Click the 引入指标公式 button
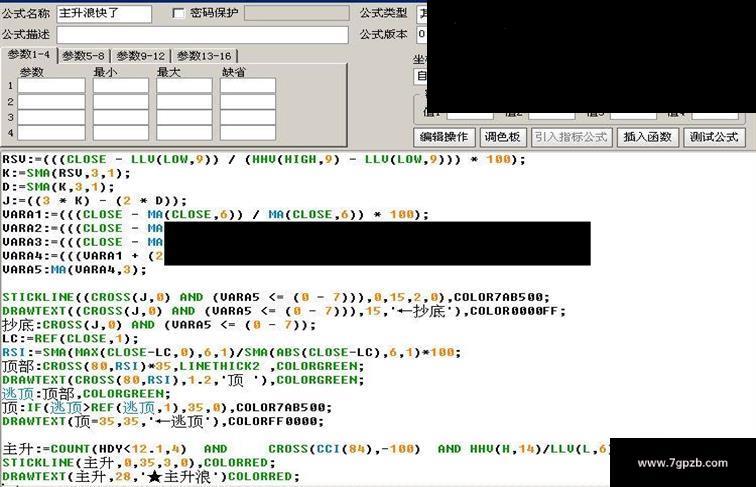This screenshot has height=487, width=756. click(x=571, y=137)
